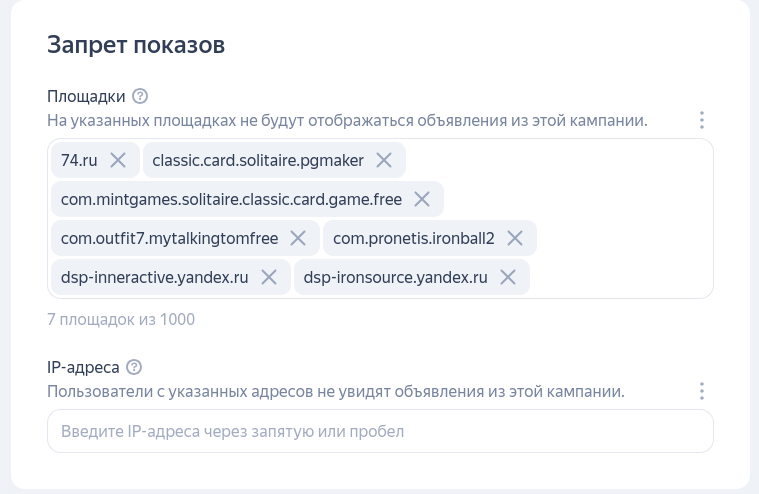This screenshot has width=759, height=494.
Task: Select the com.pronetis.ironball2 tag text
Action: click(x=414, y=238)
